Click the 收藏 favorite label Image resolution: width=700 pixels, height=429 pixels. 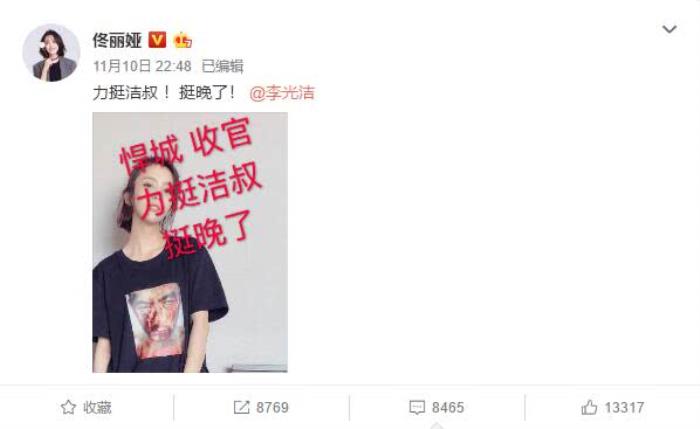coord(97,407)
